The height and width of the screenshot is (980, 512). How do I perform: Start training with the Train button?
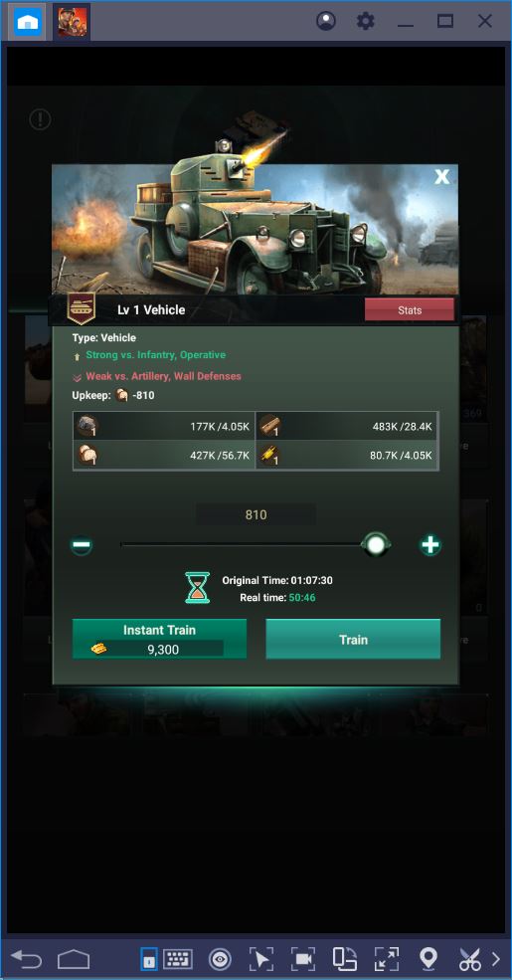click(353, 640)
